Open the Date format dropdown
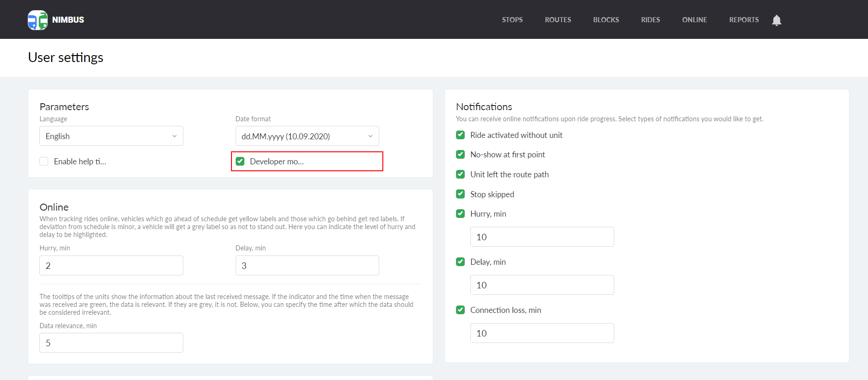The height and width of the screenshot is (380, 868). coord(307,136)
